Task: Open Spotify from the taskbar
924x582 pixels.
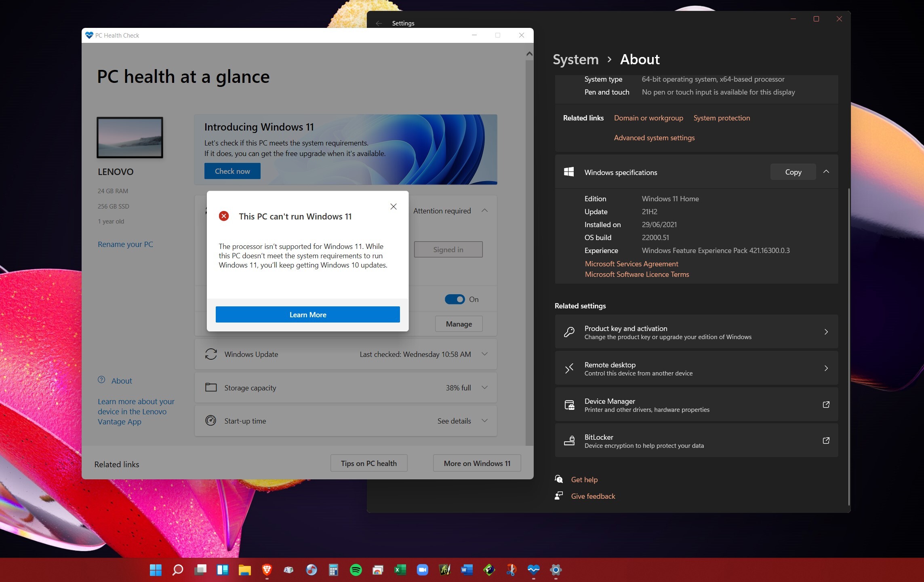Action: 356,570
